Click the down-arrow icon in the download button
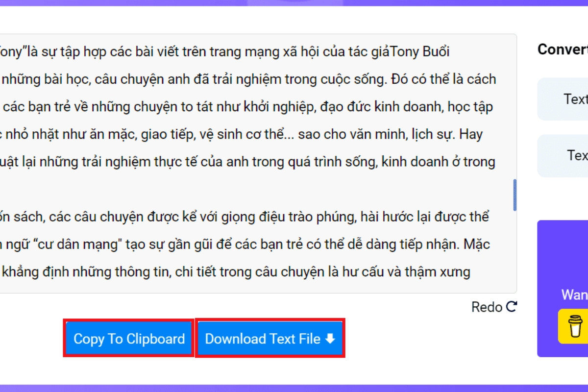588x392 pixels. point(330,339)
